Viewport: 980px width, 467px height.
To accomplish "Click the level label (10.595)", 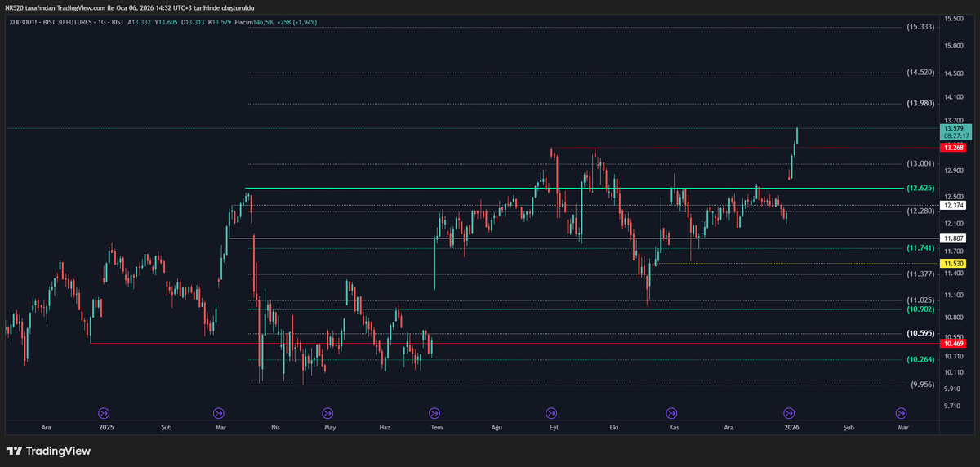I will tap(920, 333).
